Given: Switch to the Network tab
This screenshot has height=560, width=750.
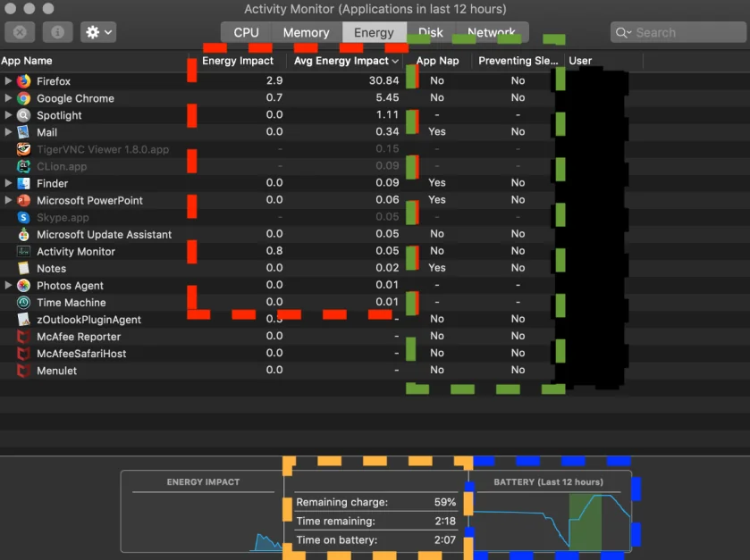Looking at the screenshot, I should click(492, 32).
